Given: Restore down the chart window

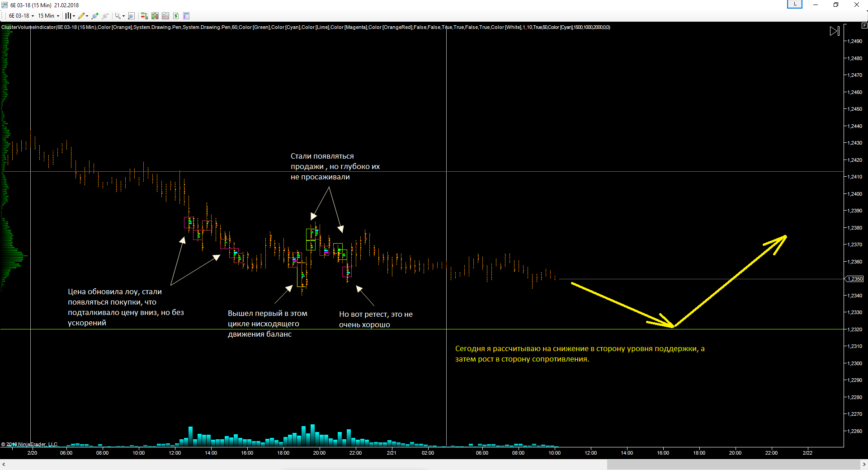Looking at the screenshot, I should (x=836, y=5).
